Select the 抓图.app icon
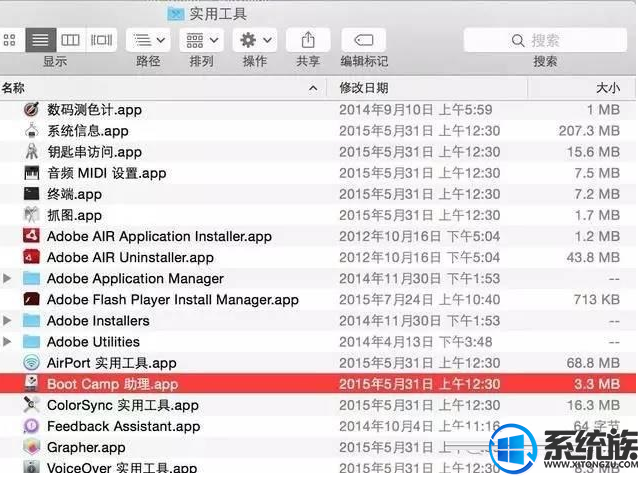The width and height of the screenshot is (638, 477). [x=31, y=215]
